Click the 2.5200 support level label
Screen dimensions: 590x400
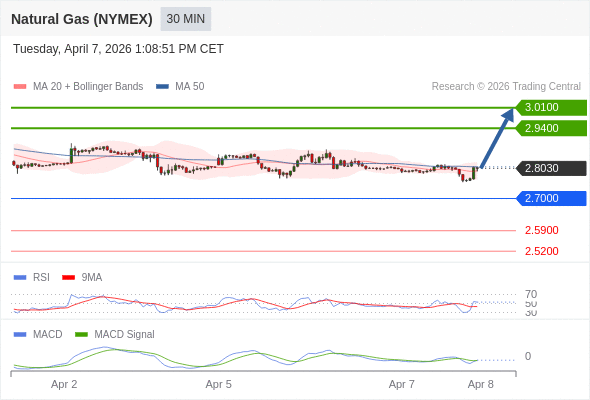[x=541, y=251]
